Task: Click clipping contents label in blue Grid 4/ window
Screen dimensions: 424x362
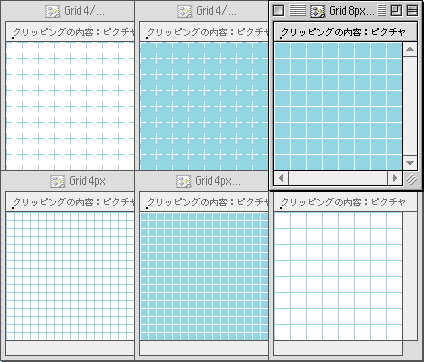Action: [208, 32]
